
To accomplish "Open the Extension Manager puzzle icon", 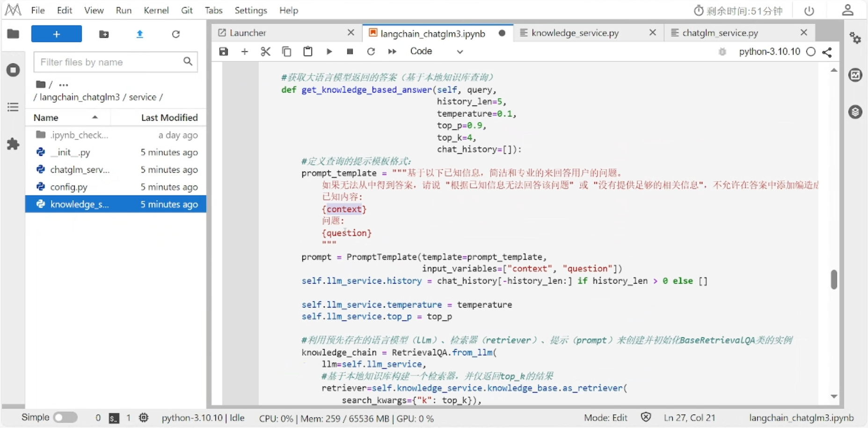I will click(x=13, y=144).
